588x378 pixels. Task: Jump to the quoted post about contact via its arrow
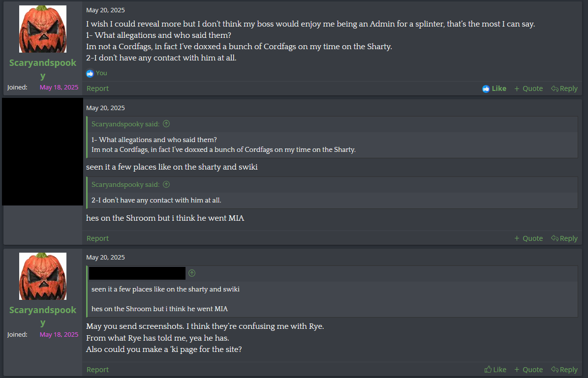coord(166,185)
